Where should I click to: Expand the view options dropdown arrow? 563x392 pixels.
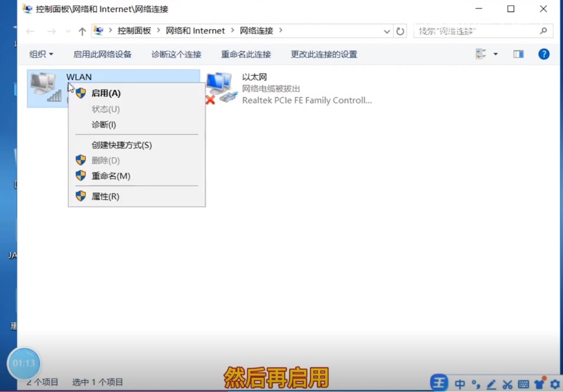pyautogui.click(x=495, y=54)
